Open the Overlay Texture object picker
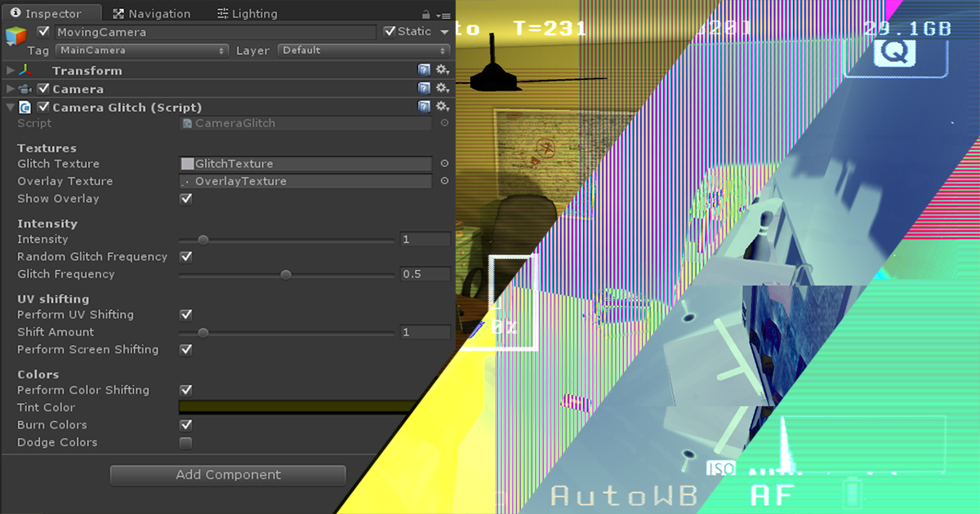The width and height of the screenshot is (980, 514). pyautogui.click(x=443, y=180)
